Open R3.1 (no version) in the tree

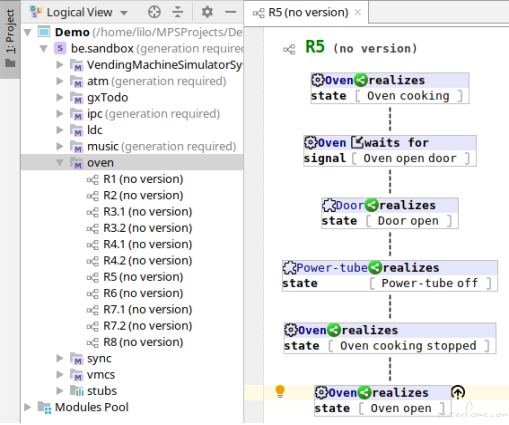point(148,212)
